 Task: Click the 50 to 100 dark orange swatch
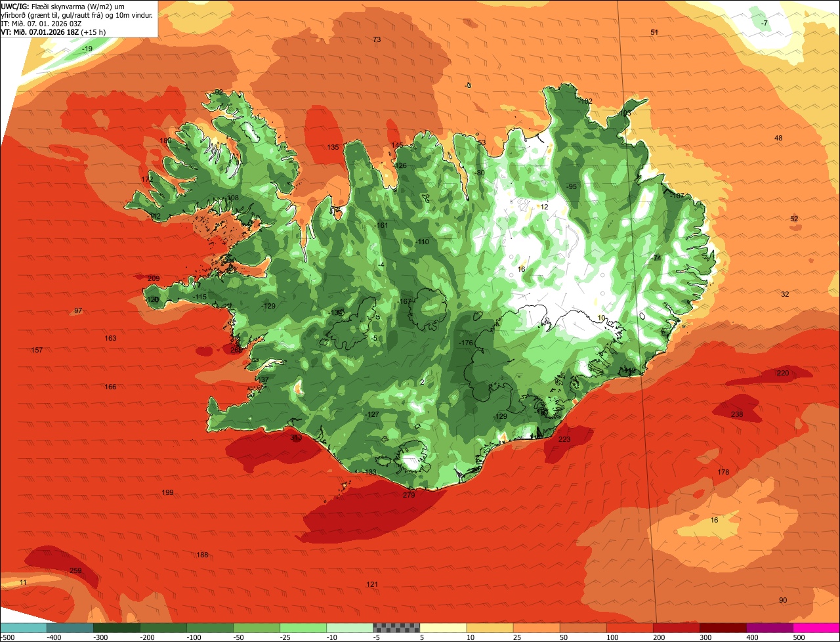(x=583, y=628)
